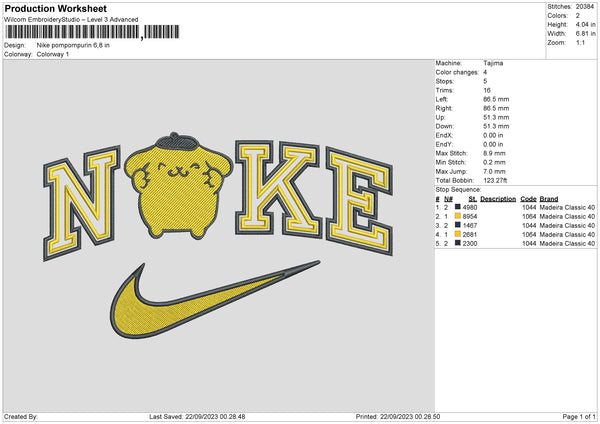Click the 'Colorway 1' value
The image size is (600, 424).
(53, 54)
